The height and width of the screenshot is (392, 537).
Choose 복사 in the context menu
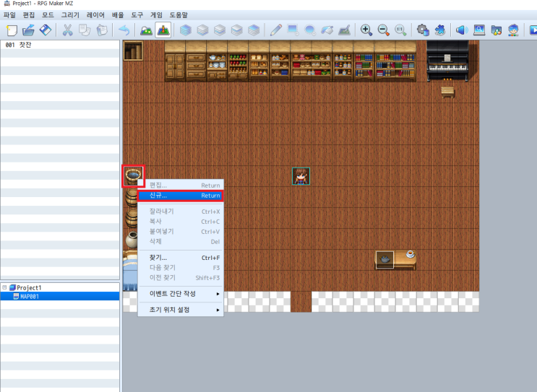[x=181, y=222]
